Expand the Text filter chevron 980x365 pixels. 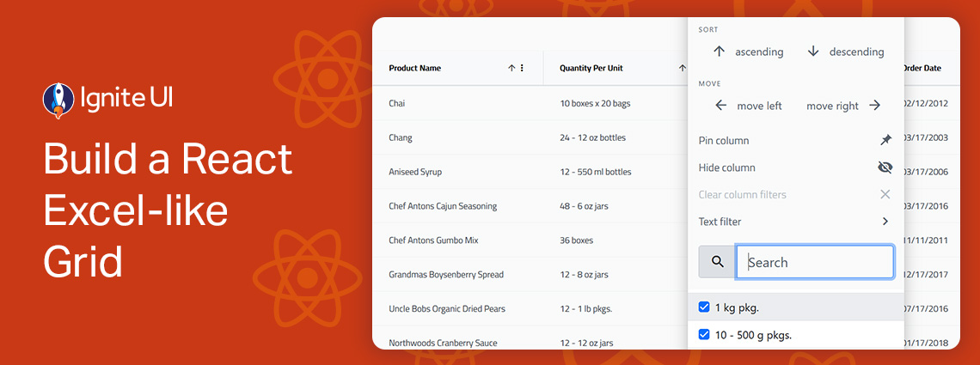(x=885, y=221)
